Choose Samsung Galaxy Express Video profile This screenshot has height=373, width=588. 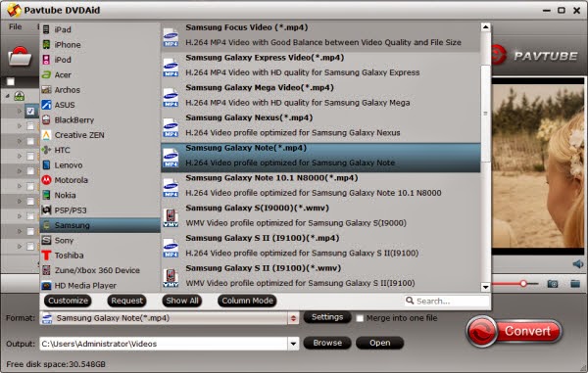tap(320, 66)
